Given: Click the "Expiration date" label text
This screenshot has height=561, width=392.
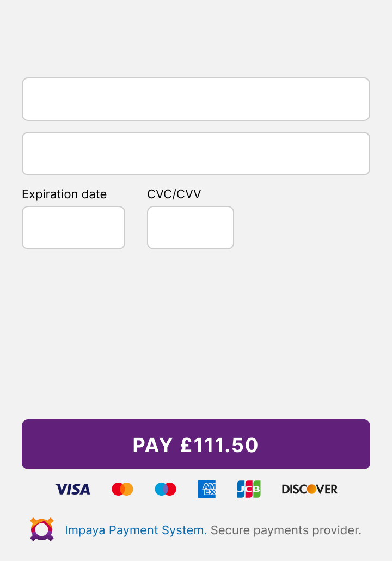Looking at the screenshot, I should click(64, 194).
